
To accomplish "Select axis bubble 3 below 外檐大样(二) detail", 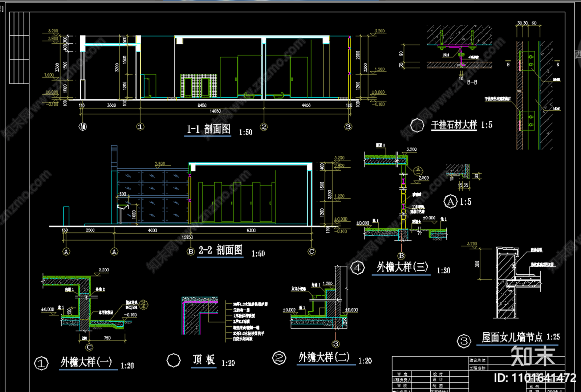I will coord(336,344).
